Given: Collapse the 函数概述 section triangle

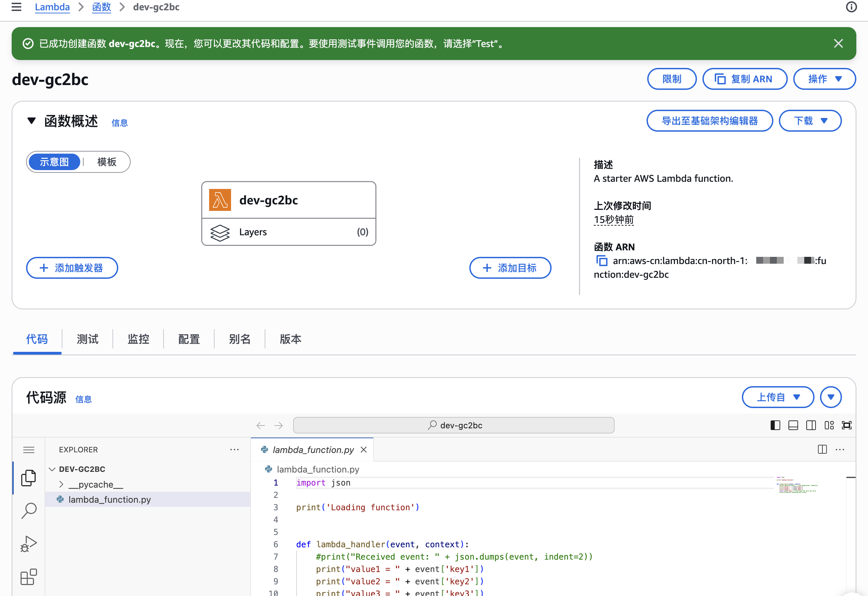Looking at the screenshot, I should [x=32, y=121].
